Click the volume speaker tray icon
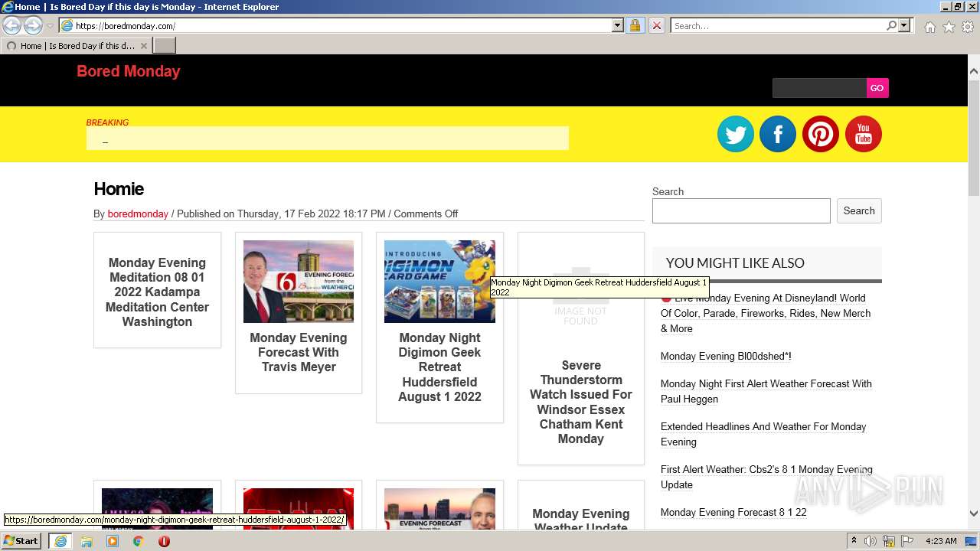The image size is (980, 551). pyautogui.click(x=871, y=541)
